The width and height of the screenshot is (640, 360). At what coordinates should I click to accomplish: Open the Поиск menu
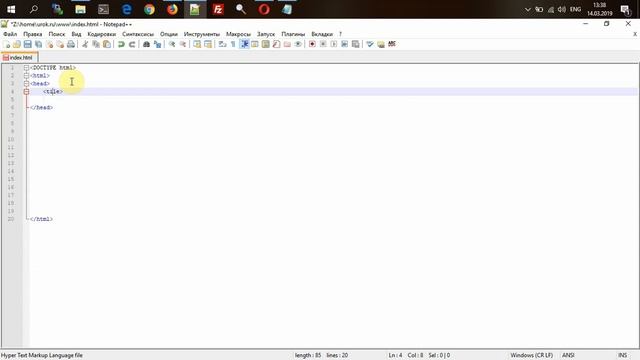[57, 34]
